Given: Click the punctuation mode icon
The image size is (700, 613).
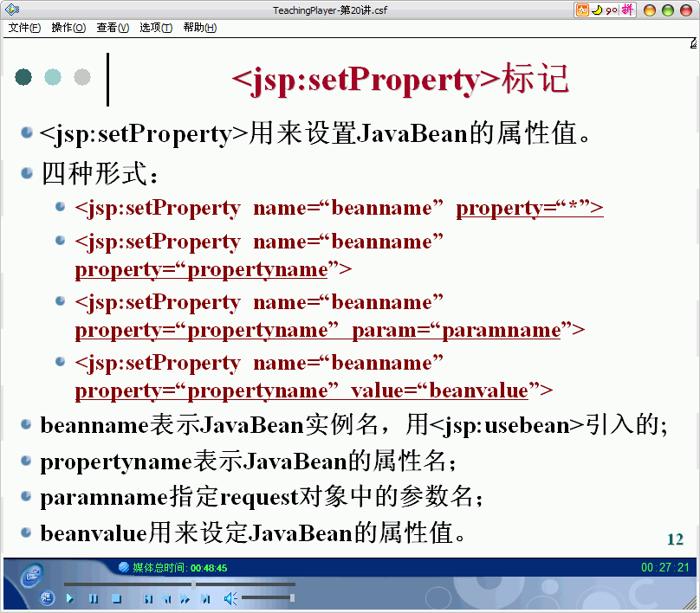Looking at the screenshot, I should click(611, 10).
